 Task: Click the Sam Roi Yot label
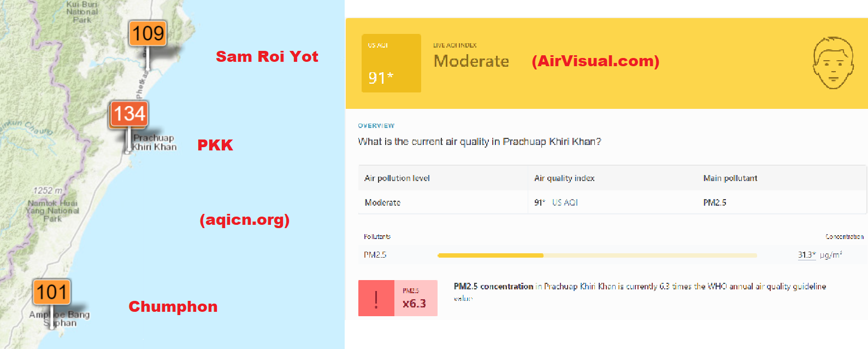click(x=267, y=57)
